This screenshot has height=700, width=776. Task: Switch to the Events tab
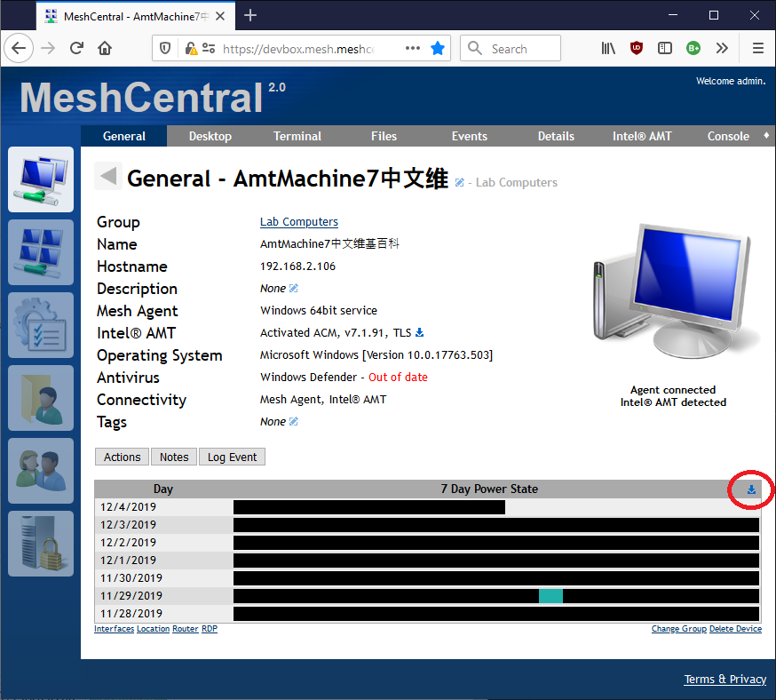point(469,136)
